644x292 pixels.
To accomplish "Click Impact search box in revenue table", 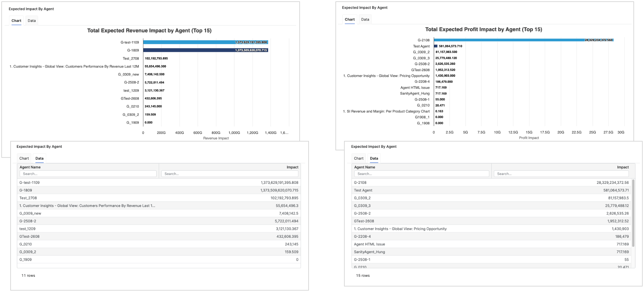I will (229, 174).
